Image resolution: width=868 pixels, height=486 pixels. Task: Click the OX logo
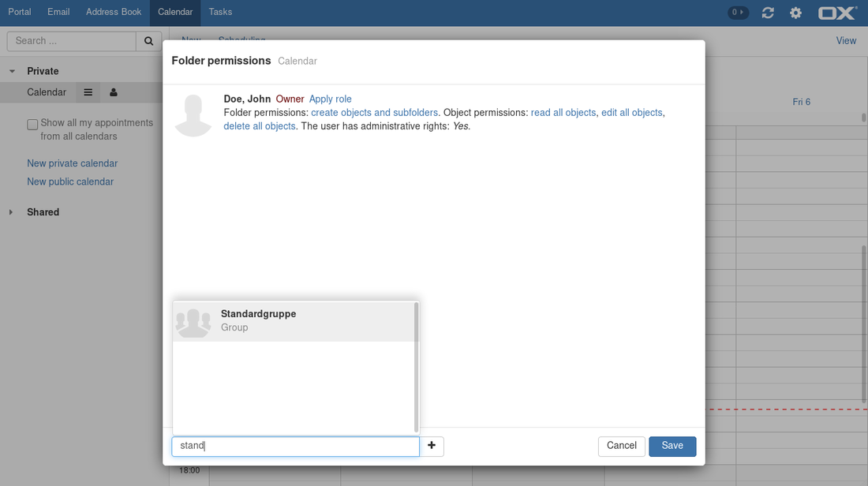click(837, 13)
